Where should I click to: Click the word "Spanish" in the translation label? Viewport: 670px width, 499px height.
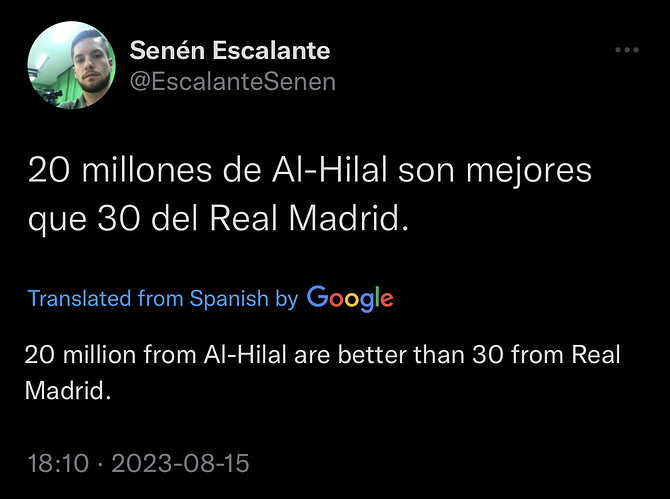coord(231,298)
